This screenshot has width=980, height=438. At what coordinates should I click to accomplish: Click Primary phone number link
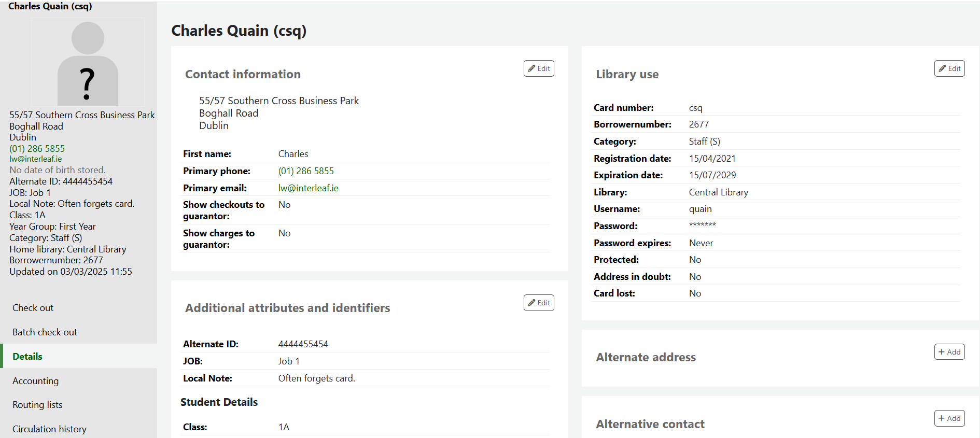[306, 171]
